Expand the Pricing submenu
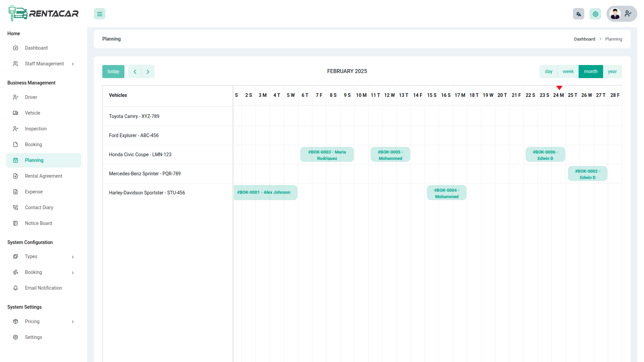 pyautogui.click(x=73, y=322)
